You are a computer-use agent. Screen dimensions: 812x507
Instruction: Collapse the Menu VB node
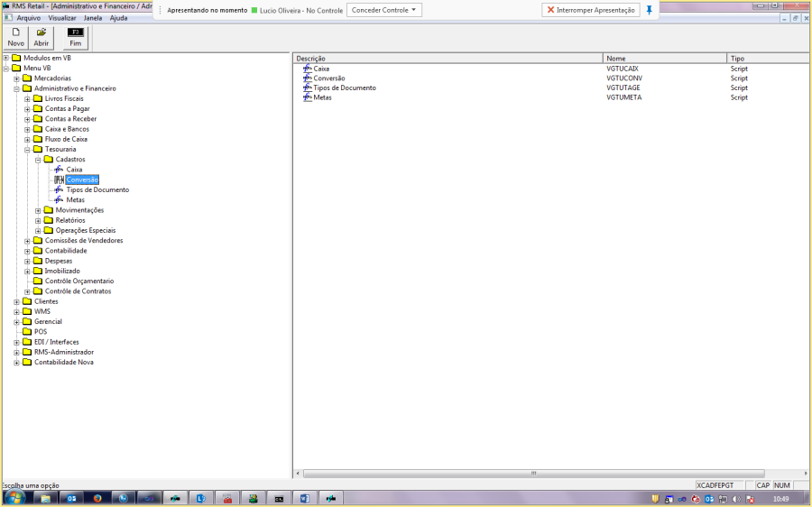(6, 69)
